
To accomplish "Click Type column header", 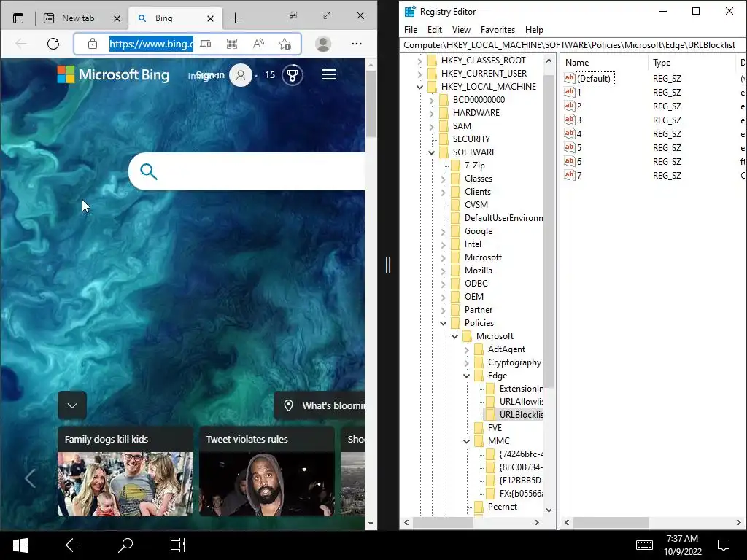I will click(x=692, y=63).
